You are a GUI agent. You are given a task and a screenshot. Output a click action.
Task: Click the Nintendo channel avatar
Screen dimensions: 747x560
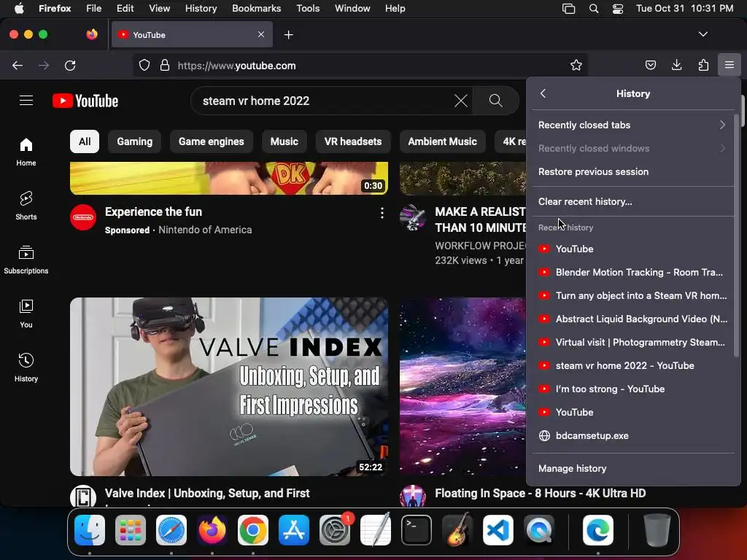(83, 217)
